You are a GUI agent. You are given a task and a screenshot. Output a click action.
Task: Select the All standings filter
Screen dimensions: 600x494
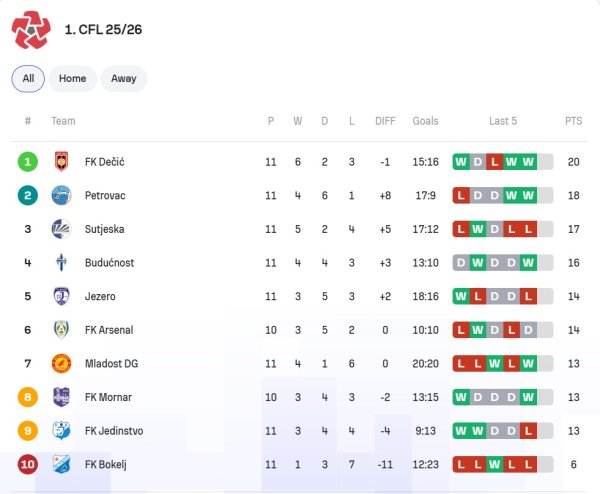coord(28,78)
